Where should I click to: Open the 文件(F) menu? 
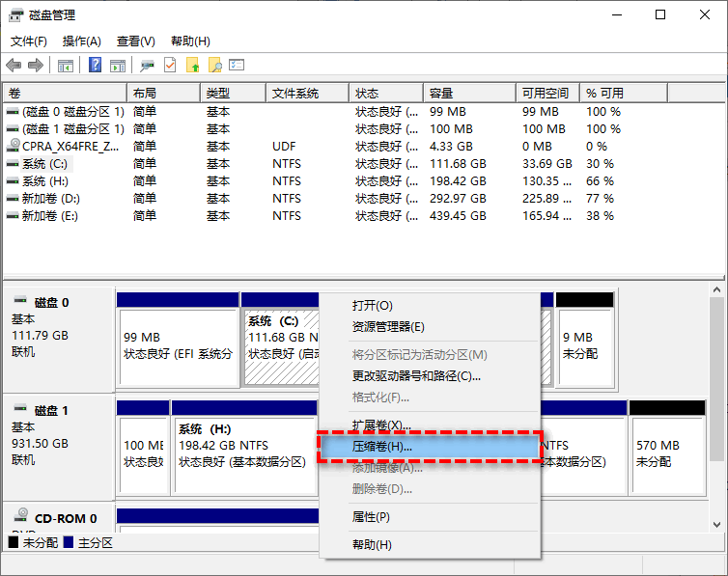pyautogui.click(x=28, y=41)
